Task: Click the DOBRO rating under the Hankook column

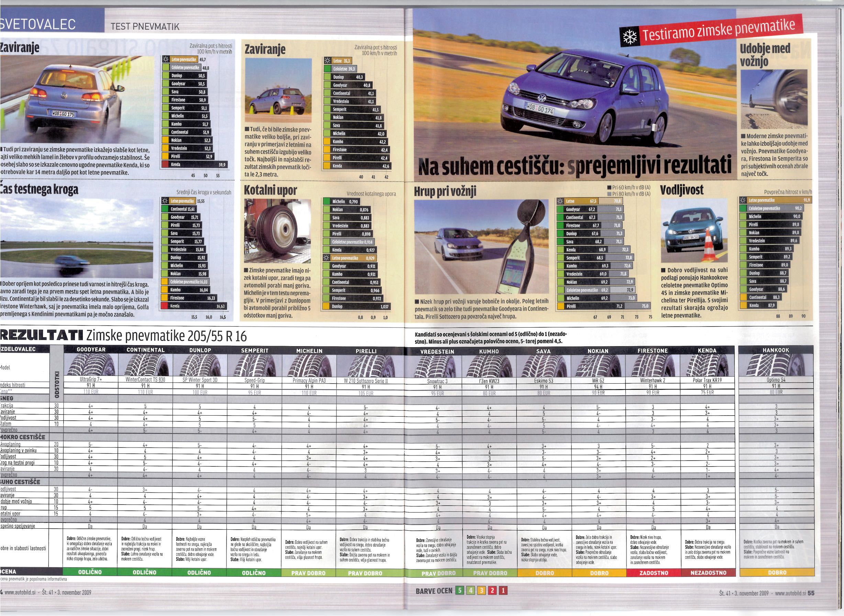Action: (x=777, y=572)
